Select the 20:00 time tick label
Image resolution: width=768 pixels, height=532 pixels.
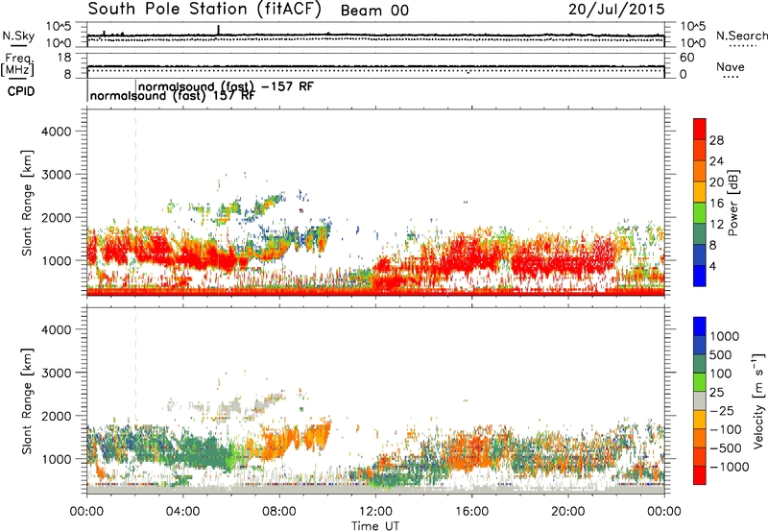click(x=567, y=512)
